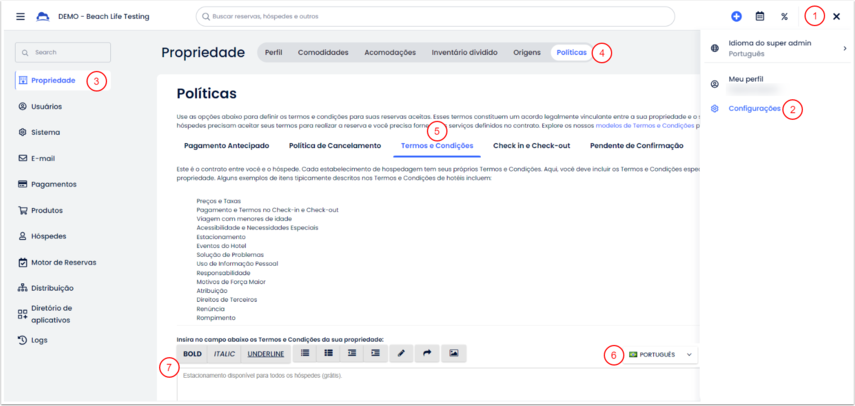Insert an unordered list in editor
The height and width of the screenshot is (406, 855).
[305, 354]
